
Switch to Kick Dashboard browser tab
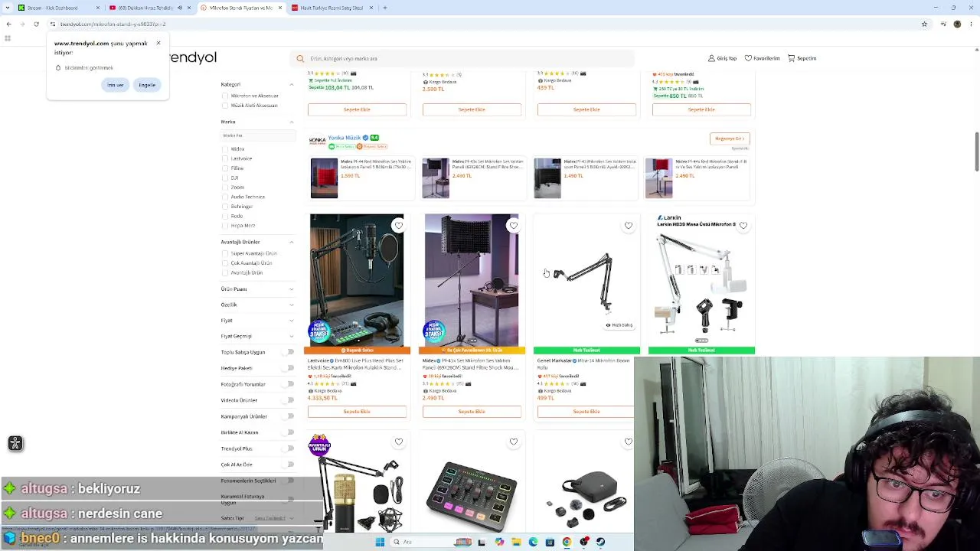[x=58, y=8]
